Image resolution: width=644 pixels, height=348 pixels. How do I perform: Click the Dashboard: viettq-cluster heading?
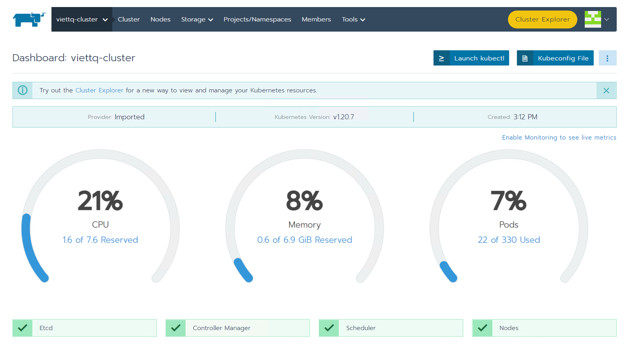(x=74, y=58)
